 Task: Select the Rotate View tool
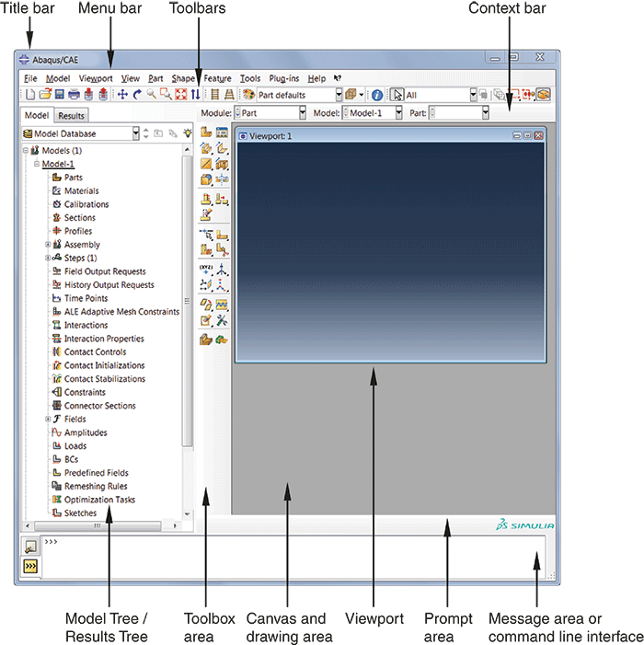pos(137,95)
